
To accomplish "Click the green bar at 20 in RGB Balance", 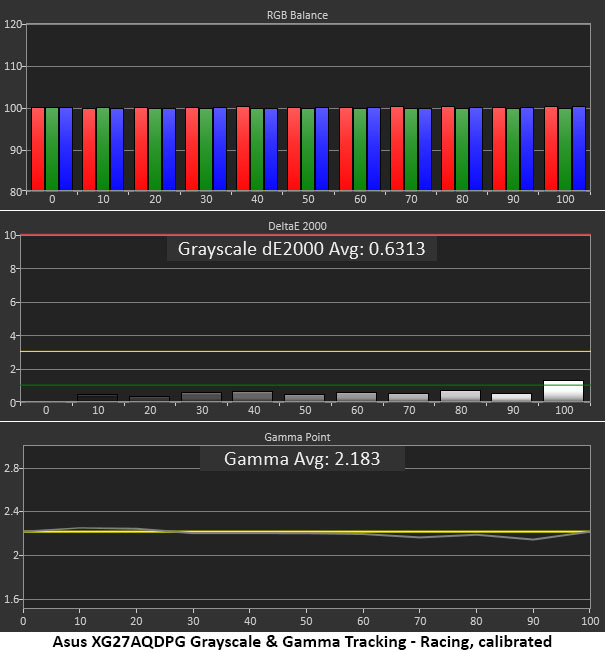I will [x=155, y=149].
